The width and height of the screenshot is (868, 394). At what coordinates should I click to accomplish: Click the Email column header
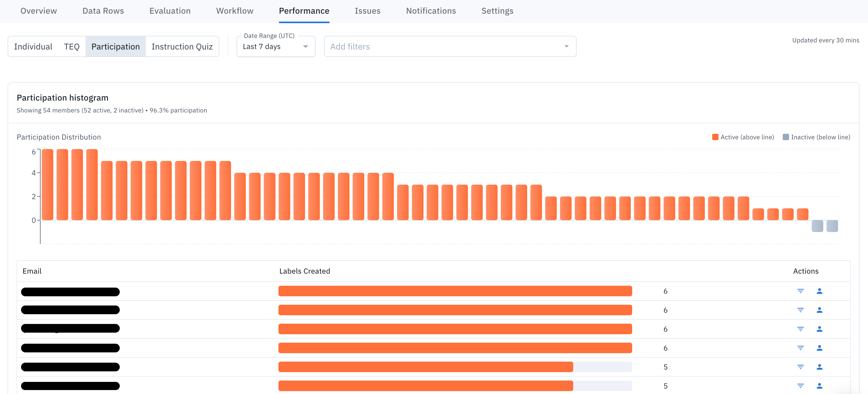pos(32,271)
